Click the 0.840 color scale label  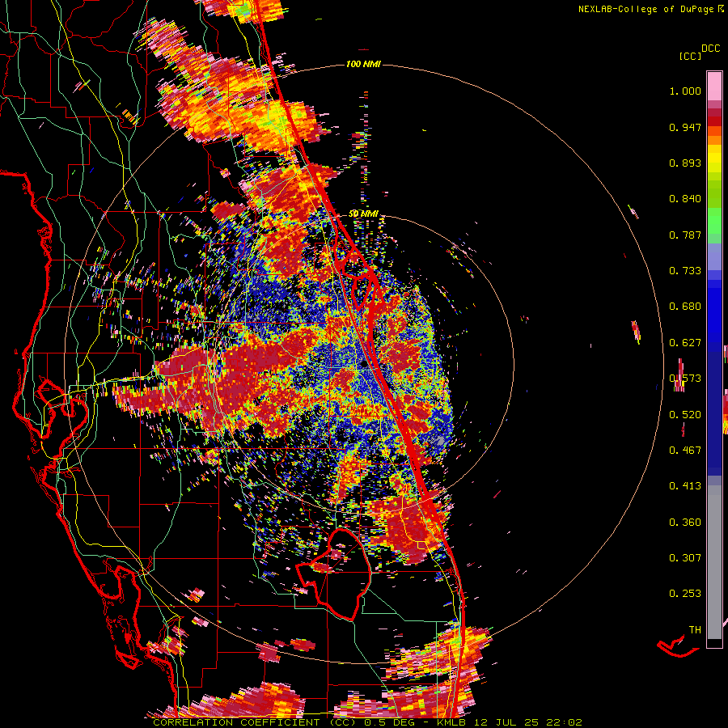pyautogui.click(x=685, y=199)
